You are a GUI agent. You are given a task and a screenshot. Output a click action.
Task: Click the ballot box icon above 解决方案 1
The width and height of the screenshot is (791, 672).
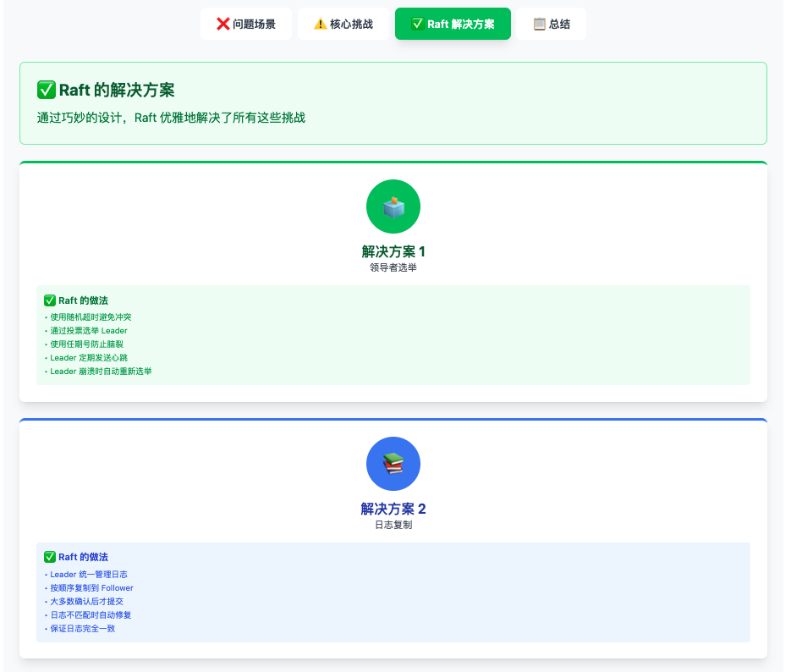[393, 207]
